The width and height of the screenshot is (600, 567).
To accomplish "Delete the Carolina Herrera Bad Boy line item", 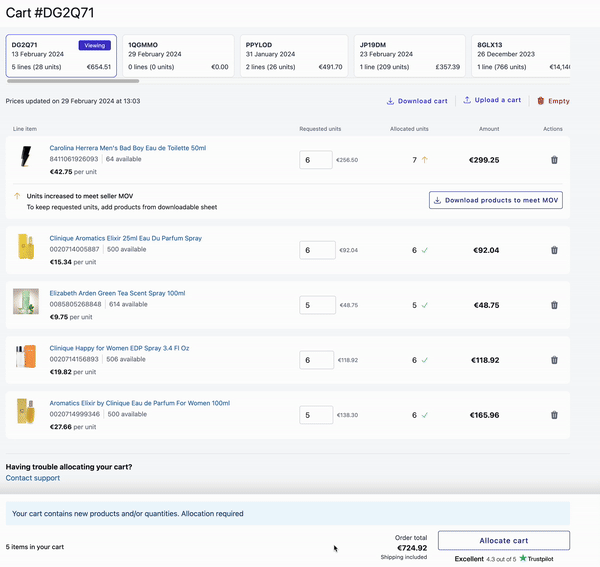I will pos(554,160).
